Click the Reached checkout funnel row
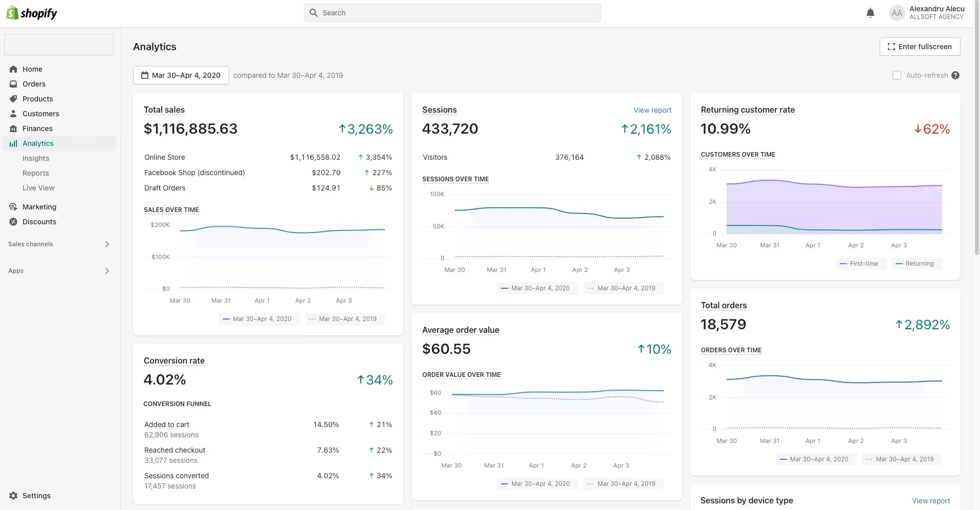Viewport: 980px width, 510px height. tap(268, 455)
